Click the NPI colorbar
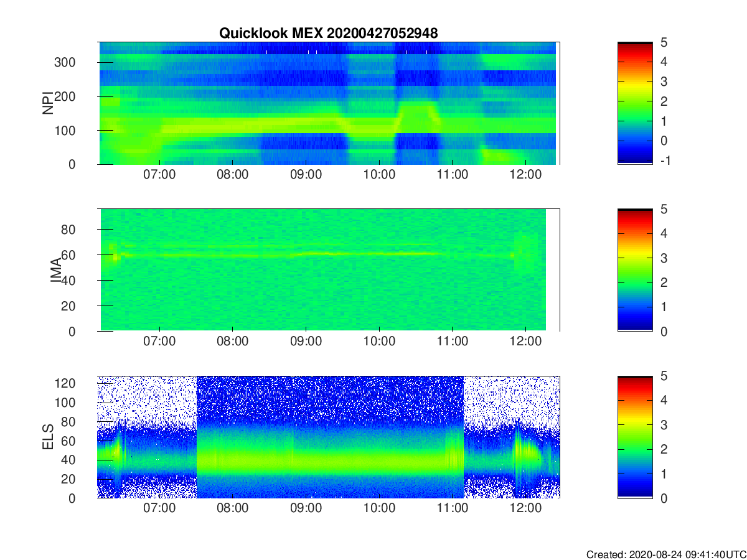 [635, 103]
